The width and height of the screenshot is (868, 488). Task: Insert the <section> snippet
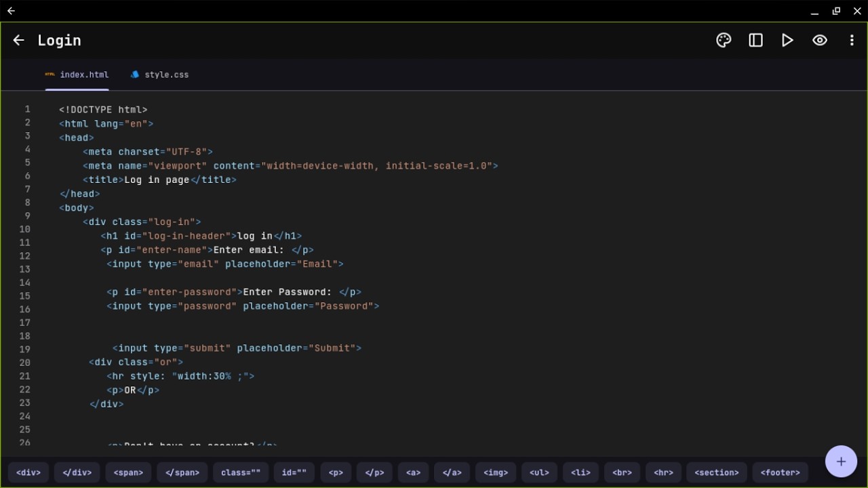coord(717,472)
